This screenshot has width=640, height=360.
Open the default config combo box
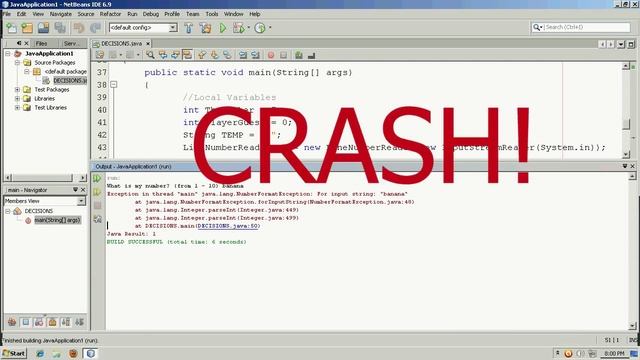point(143,28)
